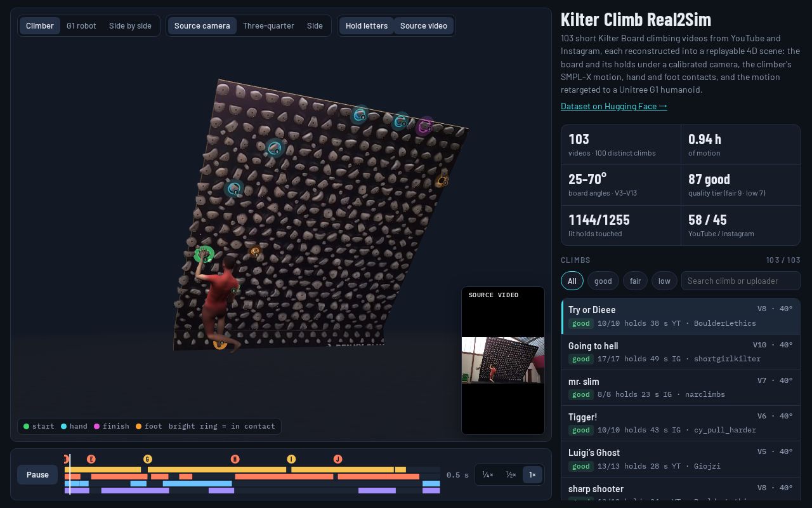Choose the Three-quarter camera angle
Image resolution: width=812 pixels, height=508 pixels.
[268, 26]
